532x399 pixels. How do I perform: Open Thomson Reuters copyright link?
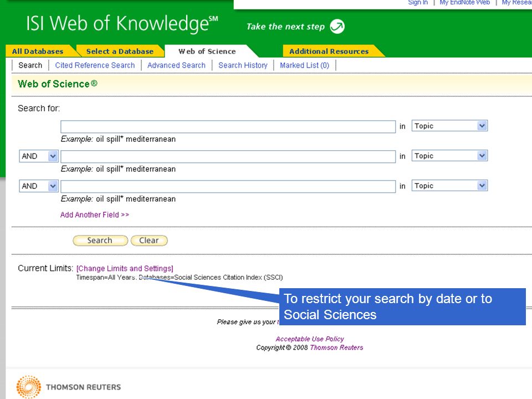[x=336, y=347]
